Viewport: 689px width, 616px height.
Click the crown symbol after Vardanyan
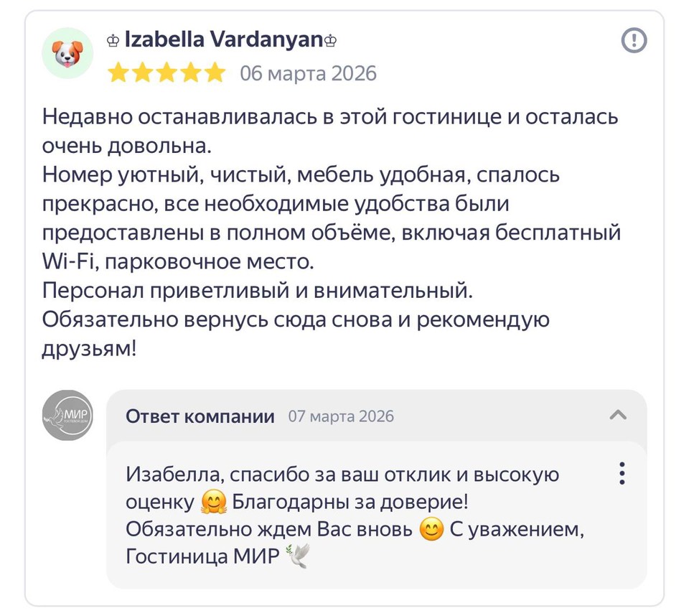(330, 42)
